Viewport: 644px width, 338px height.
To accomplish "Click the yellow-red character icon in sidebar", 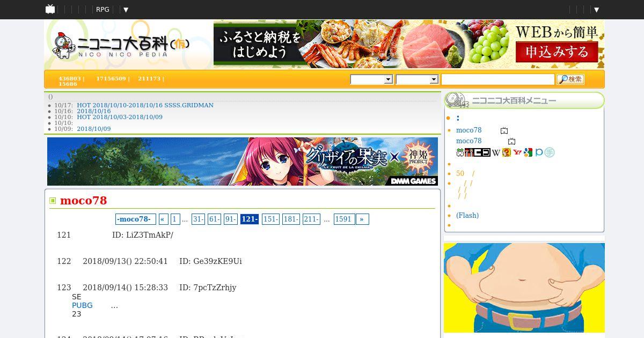I will click(x=507, y=152).
